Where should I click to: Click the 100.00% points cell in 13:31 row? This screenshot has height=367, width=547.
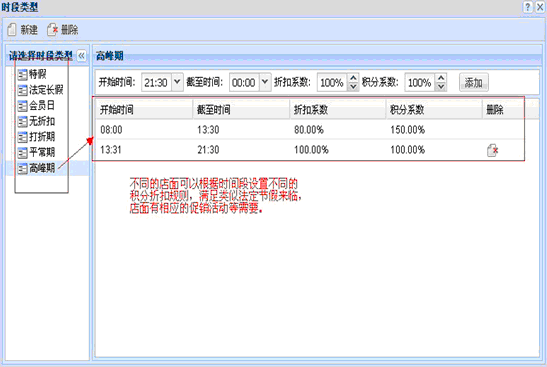pos(434,150)
